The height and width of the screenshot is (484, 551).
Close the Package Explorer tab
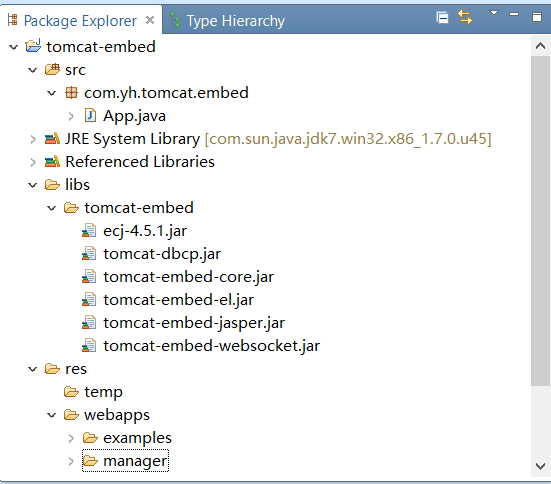[x=150, y=20]
